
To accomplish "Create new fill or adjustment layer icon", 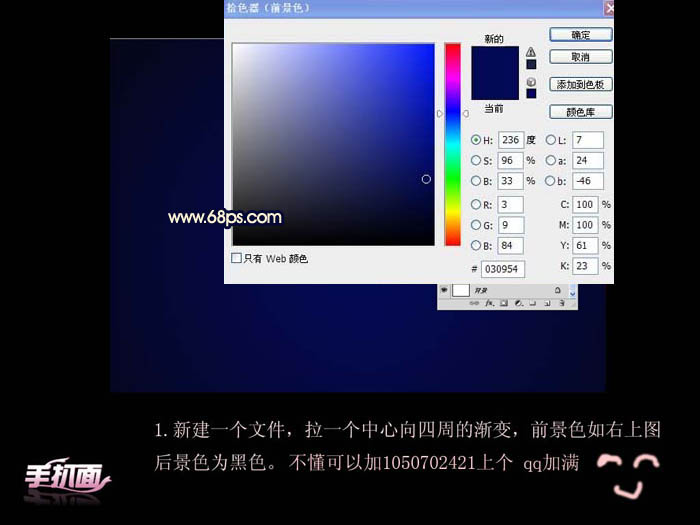I will [x=518, y=303].
